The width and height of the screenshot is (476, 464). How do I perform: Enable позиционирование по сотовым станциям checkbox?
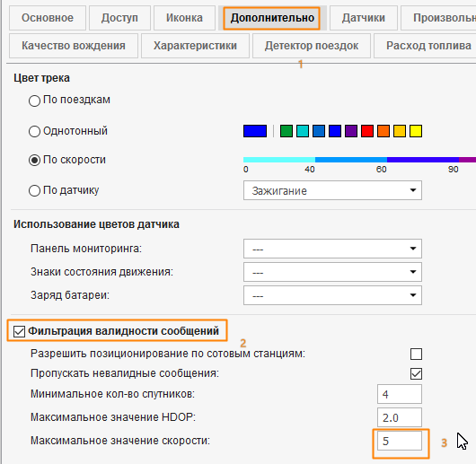416,354
